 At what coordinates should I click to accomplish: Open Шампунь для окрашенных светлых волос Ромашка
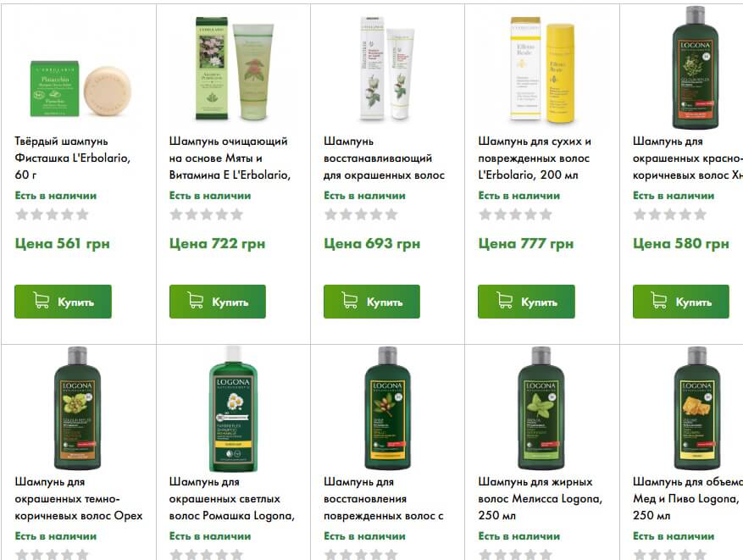(x=232, y=498)
